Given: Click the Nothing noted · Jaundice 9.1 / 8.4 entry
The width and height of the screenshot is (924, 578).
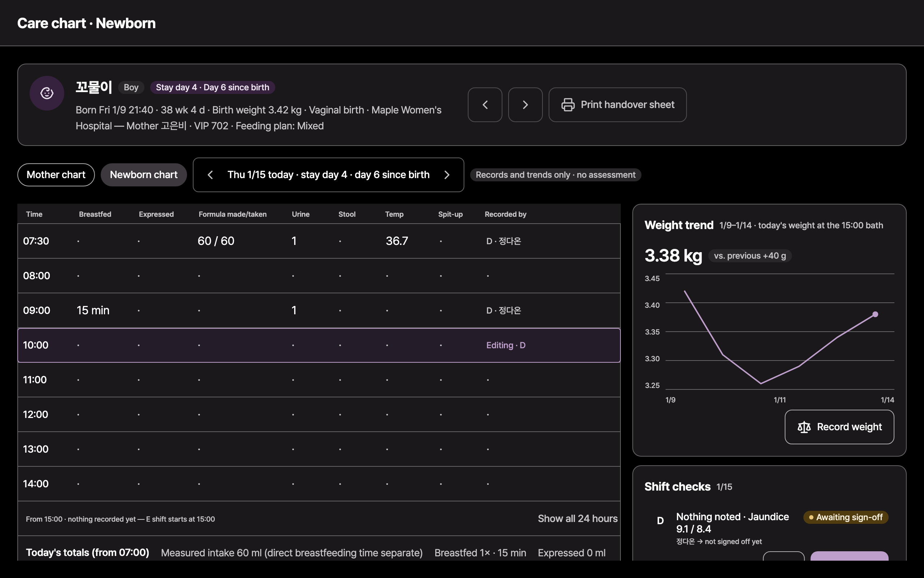Looking at the screenshot, I should [732, 523].
